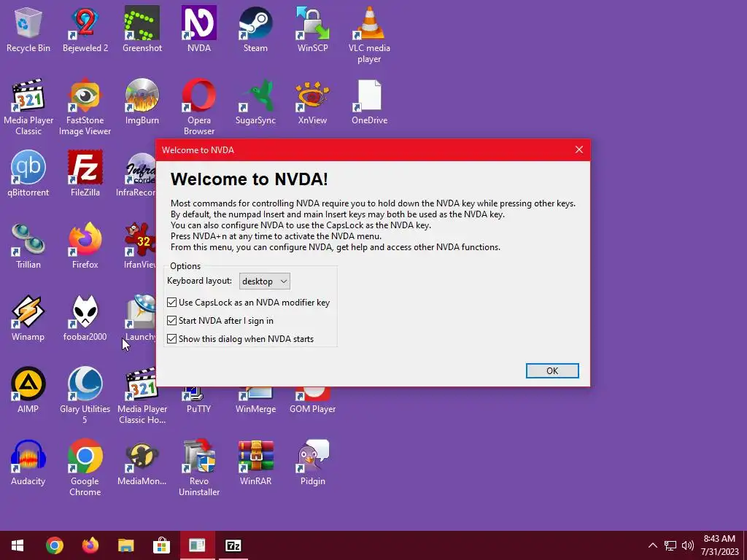Select the Firefox desktop shortcut
Screen dimensions: 747x560
coord(85,246)
